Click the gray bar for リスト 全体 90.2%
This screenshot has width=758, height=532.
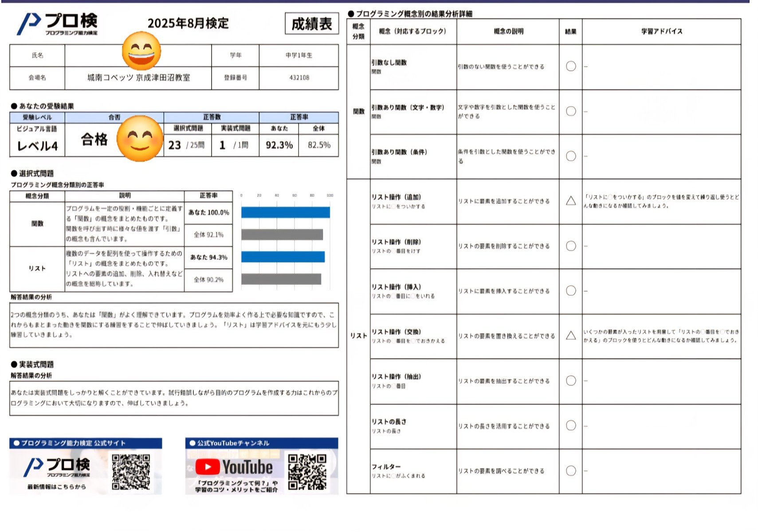(x=281, y=279)
